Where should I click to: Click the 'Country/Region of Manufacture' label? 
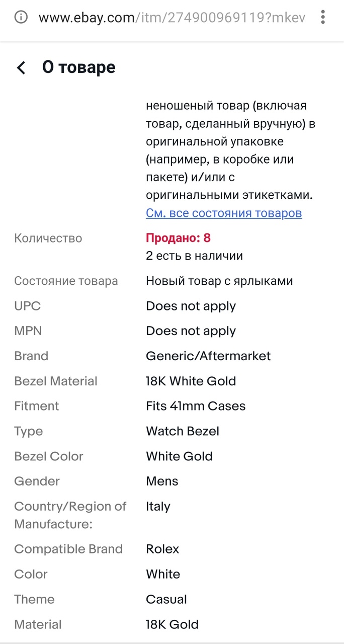[70, 515]
